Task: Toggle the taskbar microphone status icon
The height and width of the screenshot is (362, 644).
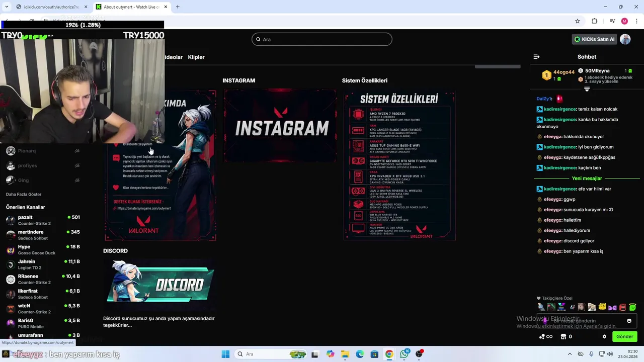Action: tap(591, 354)
